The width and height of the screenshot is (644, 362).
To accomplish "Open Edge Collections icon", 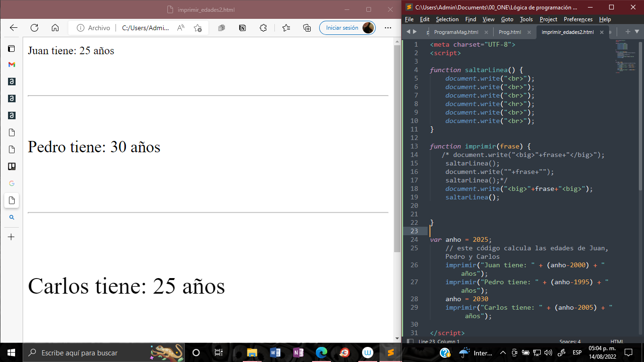I will coord(307,28).
